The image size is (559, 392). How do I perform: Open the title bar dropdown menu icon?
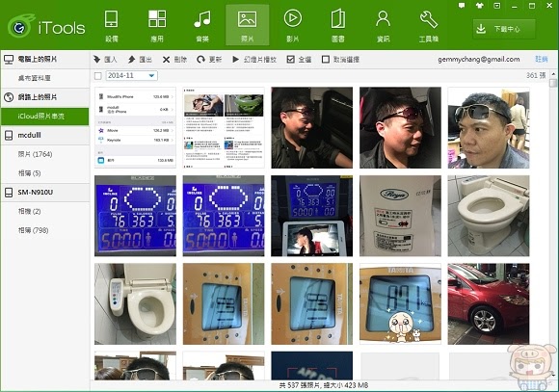click(497, 6)
